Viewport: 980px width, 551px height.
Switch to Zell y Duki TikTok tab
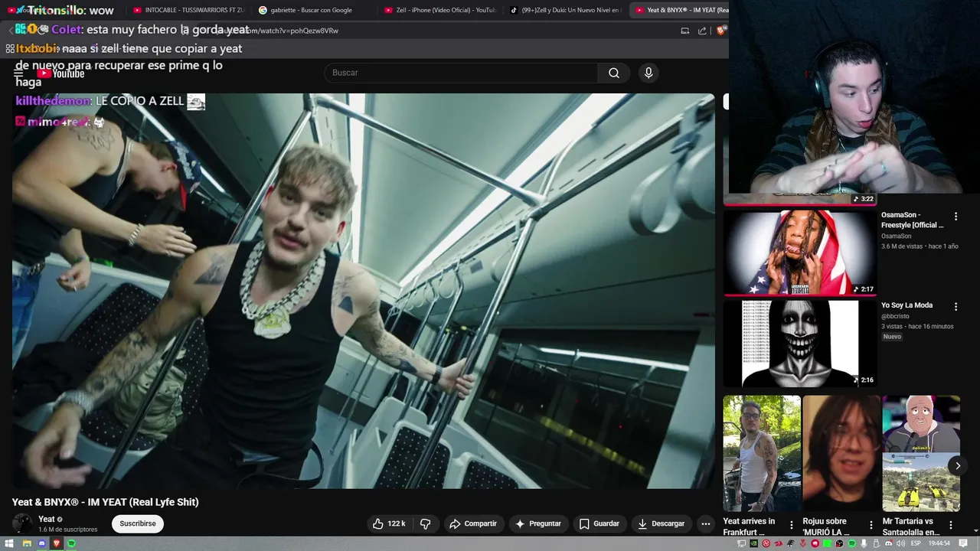[565, 10]
